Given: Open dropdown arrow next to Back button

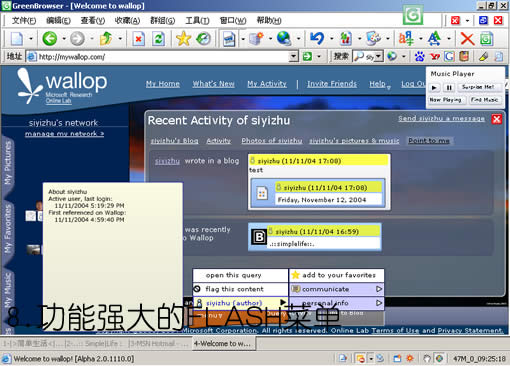Looking at the screenshot, I should tap(64, 39).
